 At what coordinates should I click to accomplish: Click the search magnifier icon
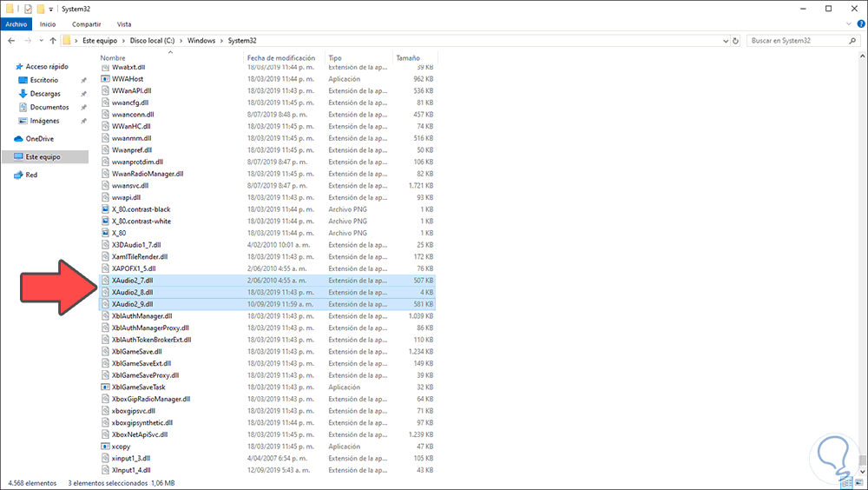852,41
